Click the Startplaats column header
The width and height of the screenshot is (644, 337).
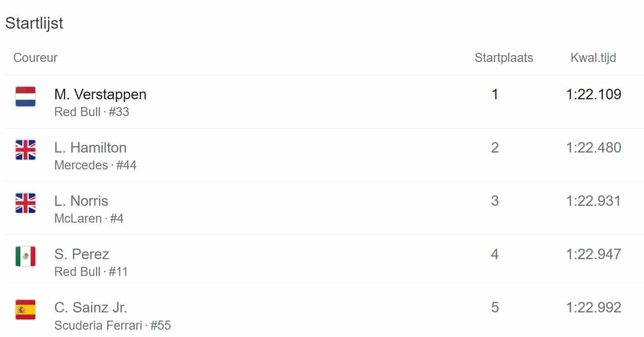pyautogui.click(x=504, y=58)
